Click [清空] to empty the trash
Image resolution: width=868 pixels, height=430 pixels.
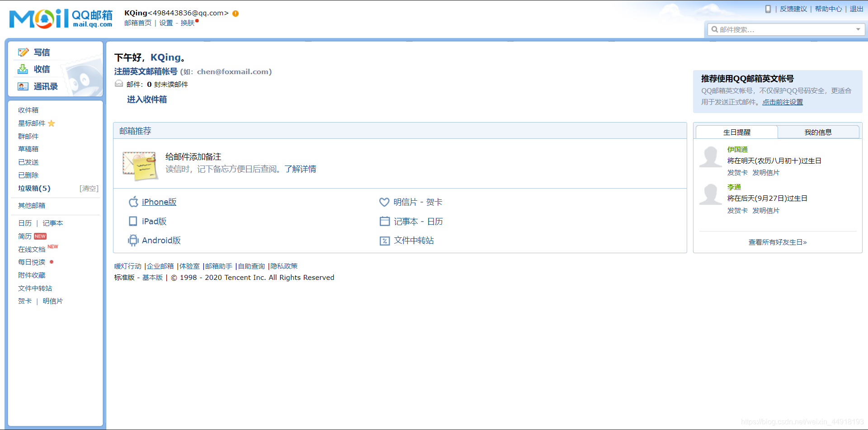[x=89, y=188]
